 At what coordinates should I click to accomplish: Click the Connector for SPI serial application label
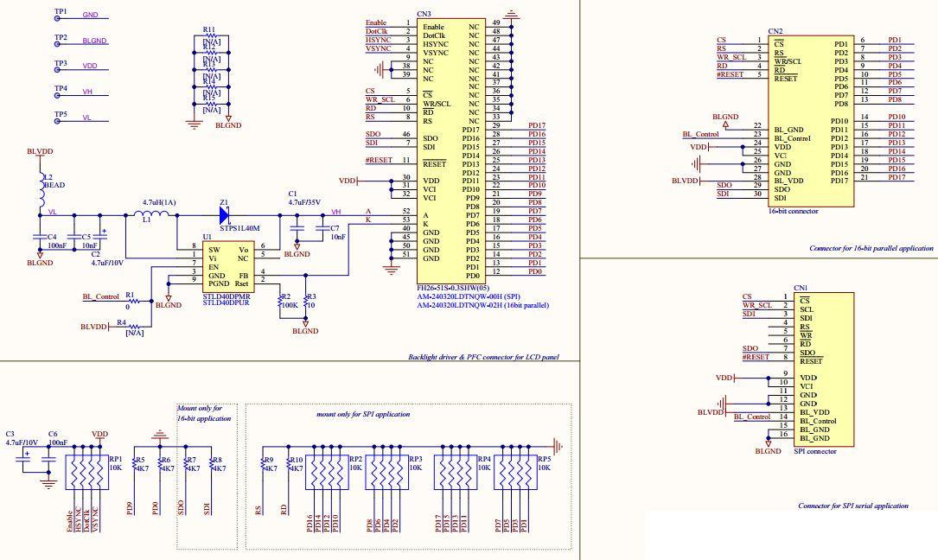coord(856,506)
